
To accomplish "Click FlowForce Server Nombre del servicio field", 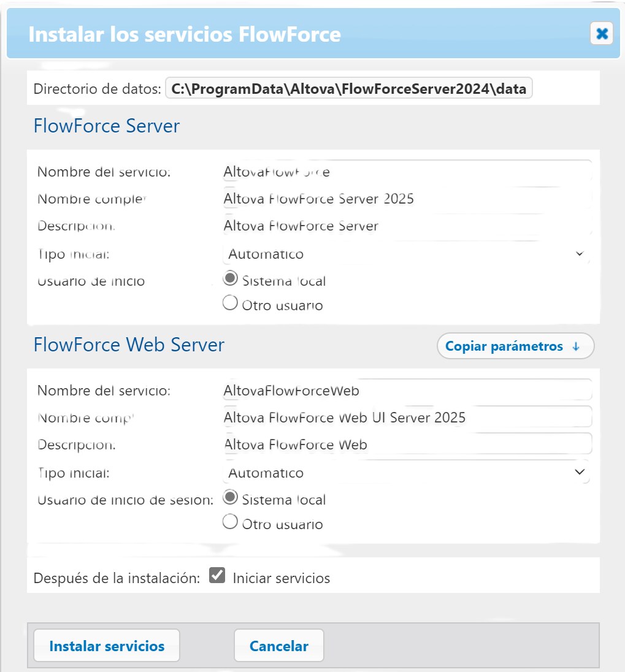I will 407,172.
